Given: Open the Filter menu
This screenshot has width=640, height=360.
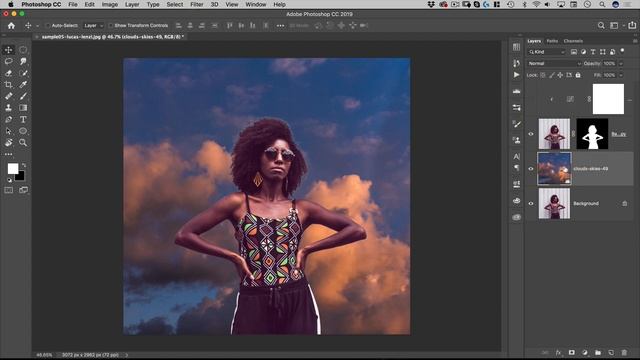Looking at the screenshot, I should [196, 4].
